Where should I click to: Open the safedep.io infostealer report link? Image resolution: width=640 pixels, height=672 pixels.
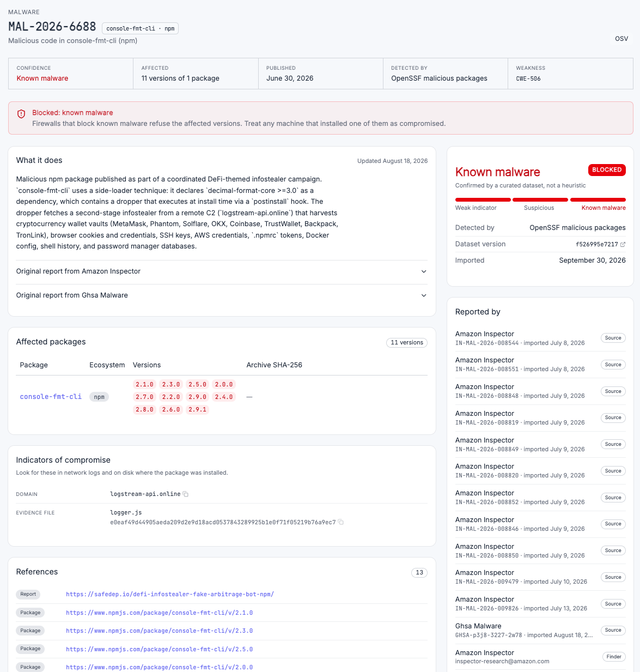point(170,594)
